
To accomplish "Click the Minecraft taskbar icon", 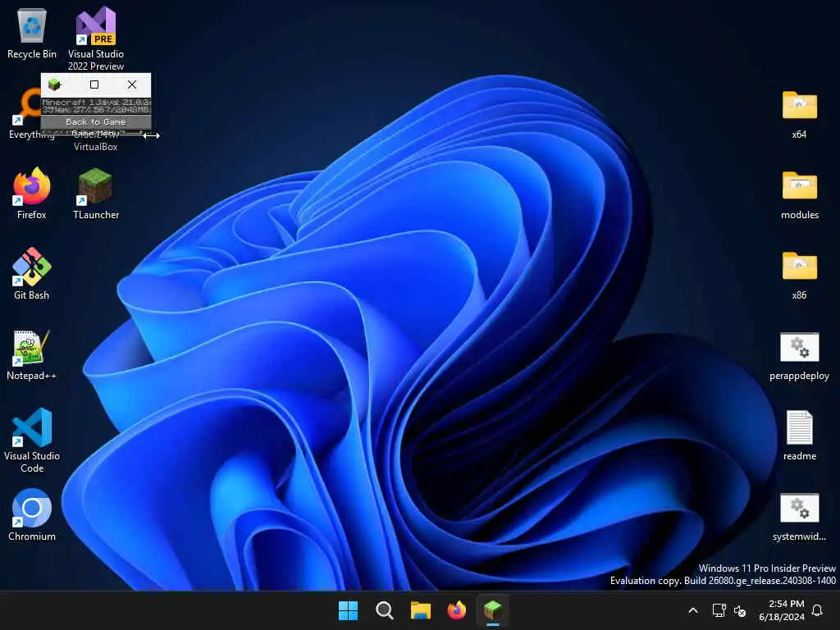I will click(493, 610).
